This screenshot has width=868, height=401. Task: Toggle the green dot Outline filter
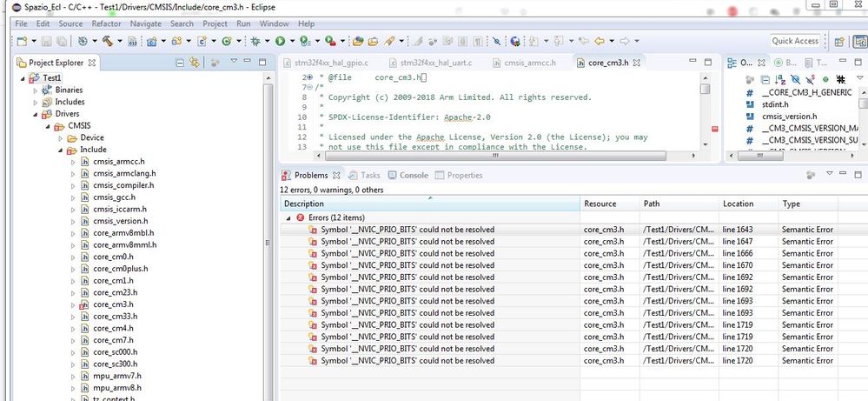coord(825,79)
